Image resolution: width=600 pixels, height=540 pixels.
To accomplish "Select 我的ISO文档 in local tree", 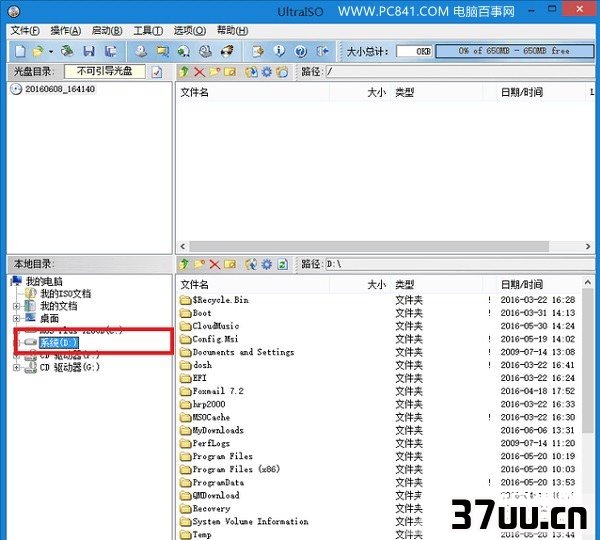I will [65, 294].
